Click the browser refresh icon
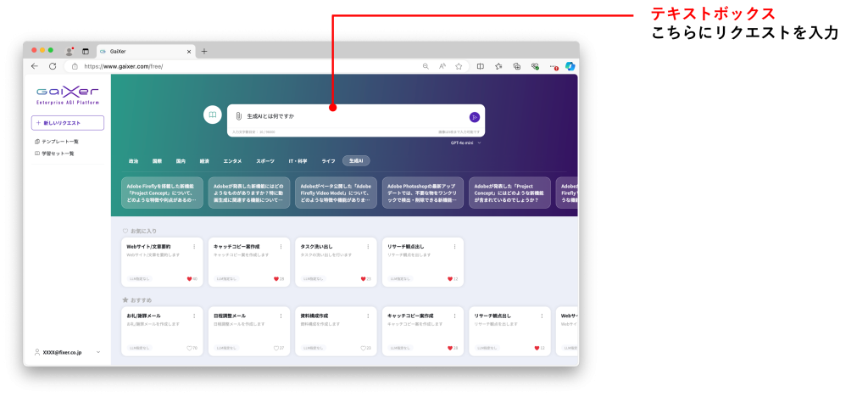 [53, 66]
